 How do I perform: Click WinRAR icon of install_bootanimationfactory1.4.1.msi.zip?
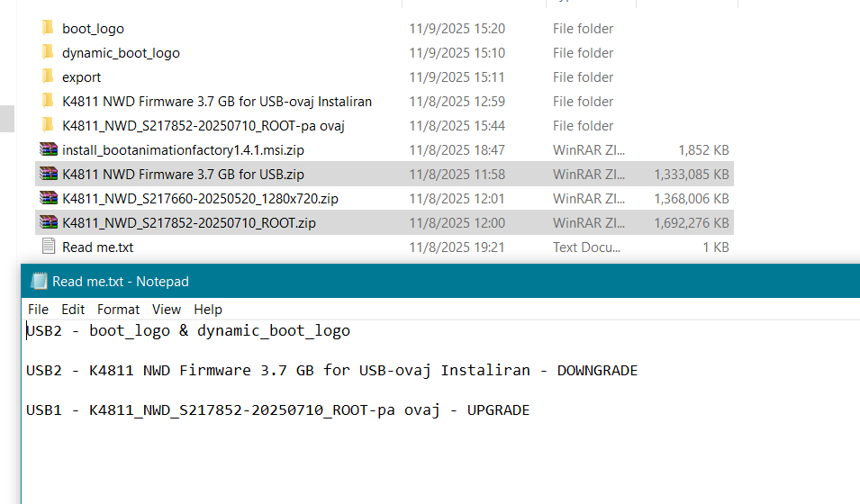tap(49, 149)
